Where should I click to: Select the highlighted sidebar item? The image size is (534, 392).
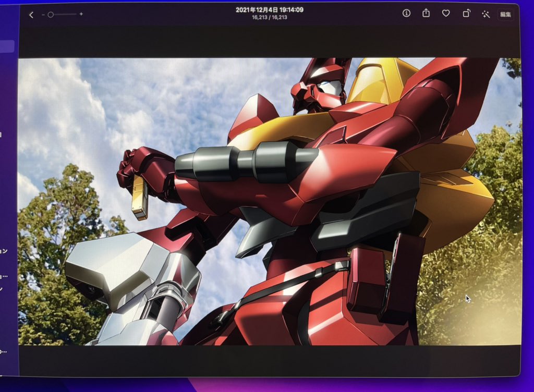[7, 46]
